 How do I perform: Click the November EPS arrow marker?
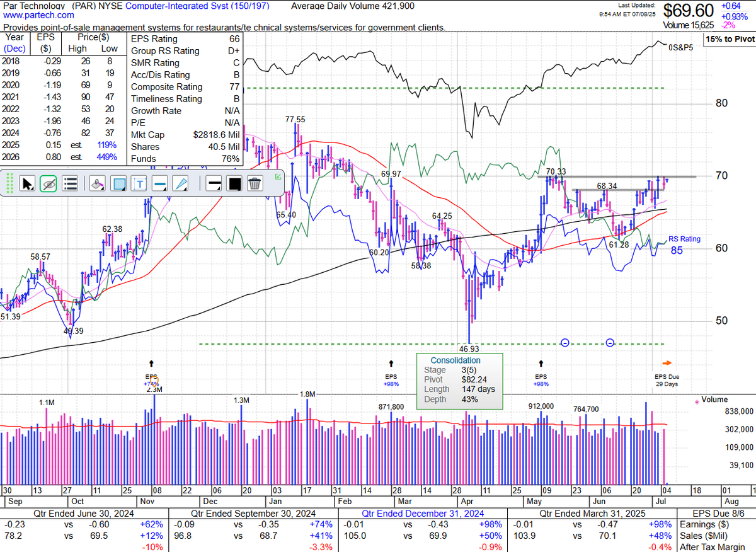(x=151, y=364)
